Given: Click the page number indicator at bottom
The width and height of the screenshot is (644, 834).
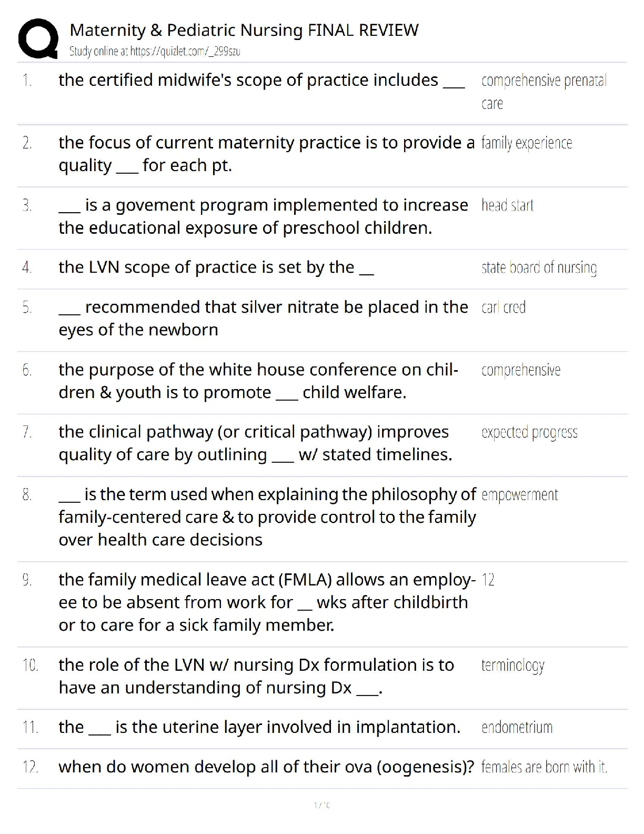Looking at the screenshot, I should pyautogui.click(x=321, y=805).
